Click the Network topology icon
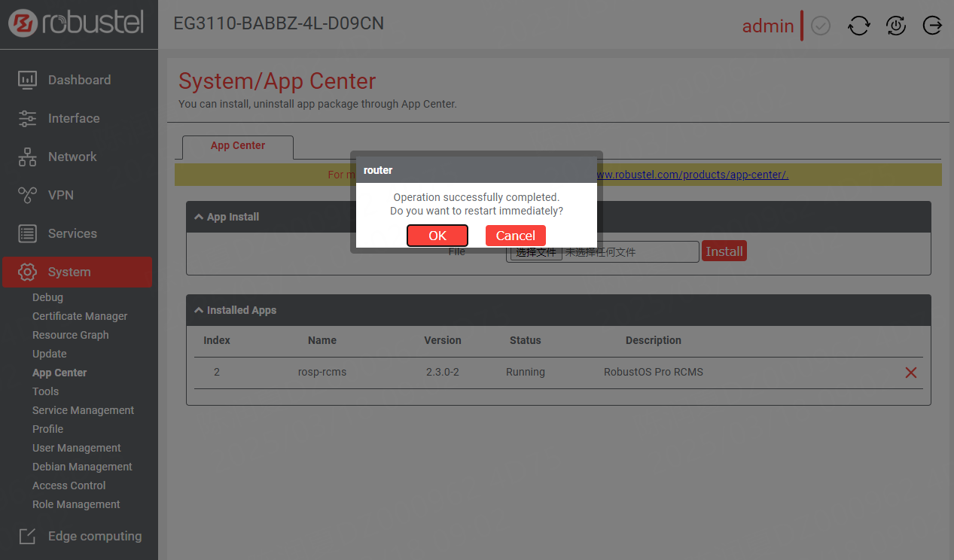The height and width of the screenshot is (560, 954). click(27, 157)
